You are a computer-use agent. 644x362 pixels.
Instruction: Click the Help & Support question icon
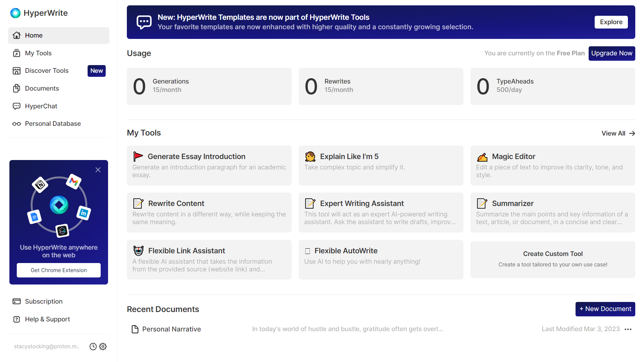[x=17, y=319]
